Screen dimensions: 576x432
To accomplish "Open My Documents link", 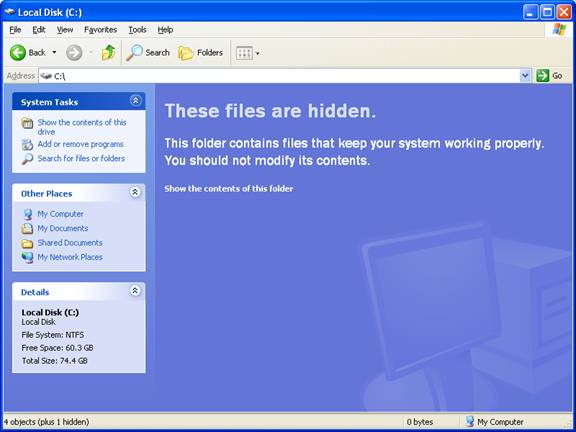I will click(63, 228).
